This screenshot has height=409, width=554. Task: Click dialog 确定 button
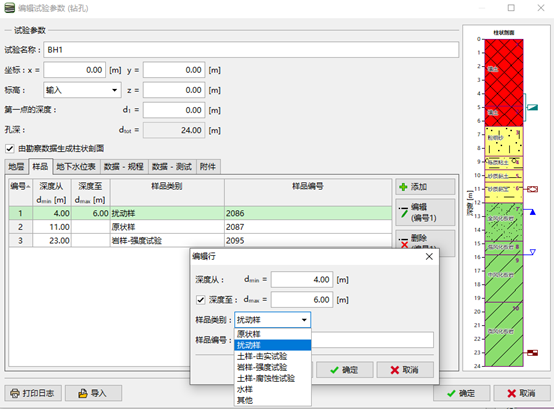[345, 370]
